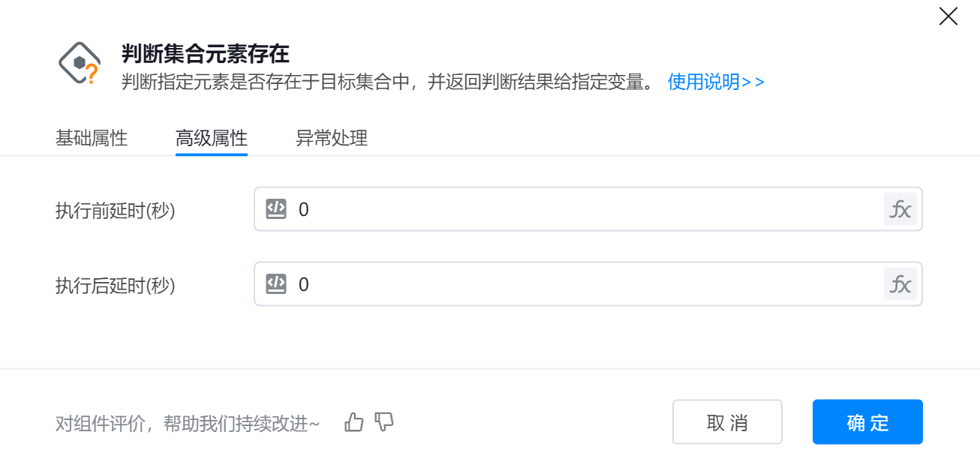The width and height of the screenshot is (980, 468).
Task: Give the component a thumbs down
Action: point(384,422)
